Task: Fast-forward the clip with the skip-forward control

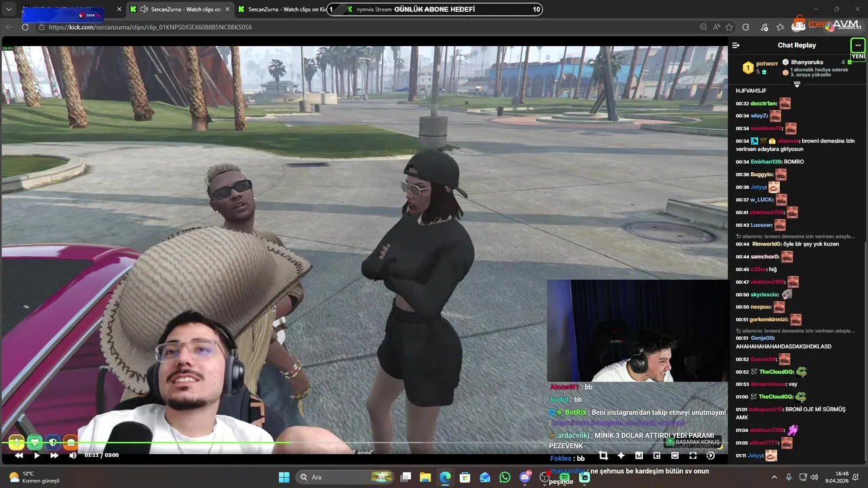Action: point(54,455)
